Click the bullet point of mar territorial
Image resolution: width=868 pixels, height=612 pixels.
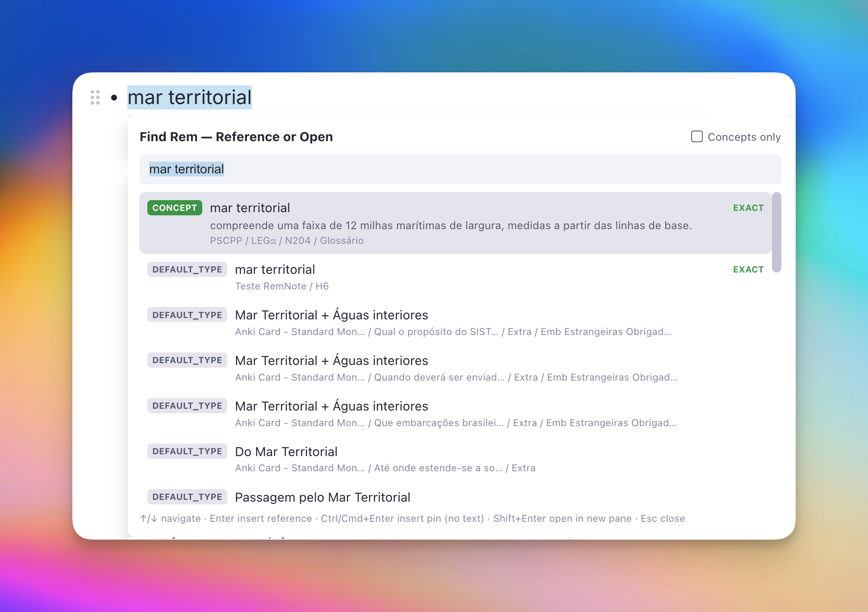(x=114, y=97)
